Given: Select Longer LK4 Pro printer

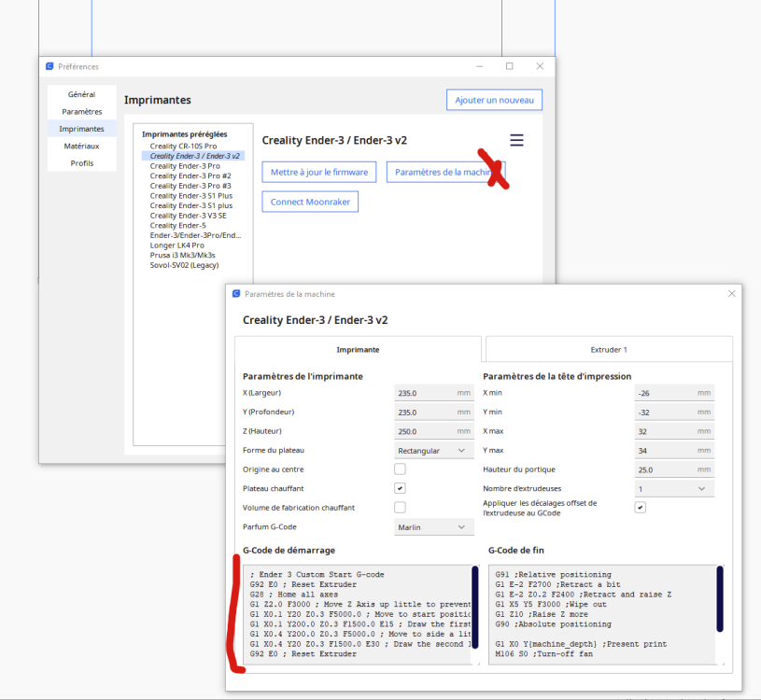Looking at the screenshot, I should (x=176, y=245).
